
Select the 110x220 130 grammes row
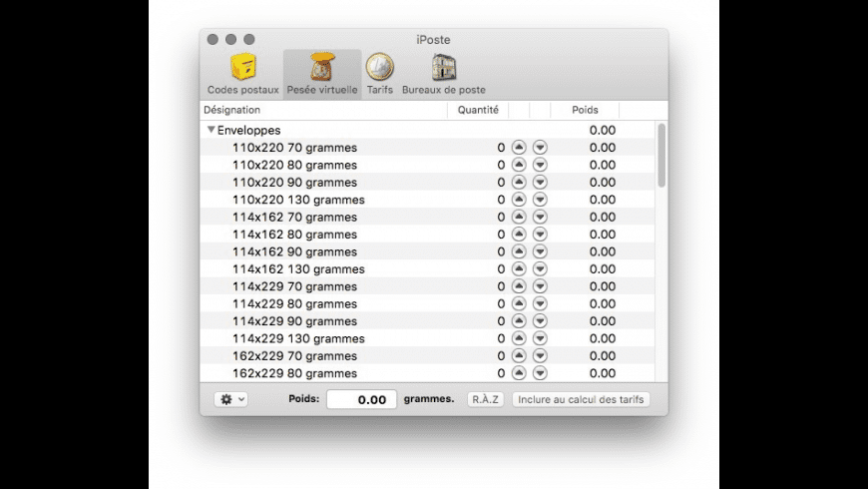pyautogui.click(x=427, y=200)
